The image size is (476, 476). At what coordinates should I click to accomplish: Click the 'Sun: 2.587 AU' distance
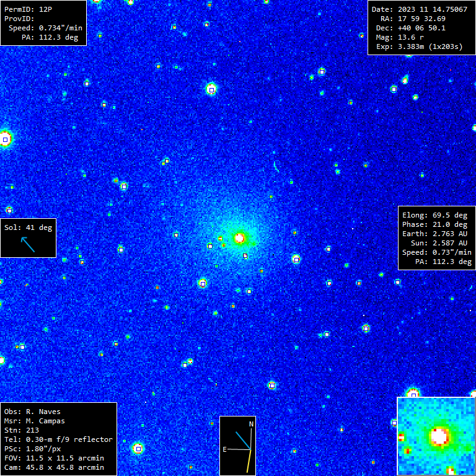click(x=439, y=243)
